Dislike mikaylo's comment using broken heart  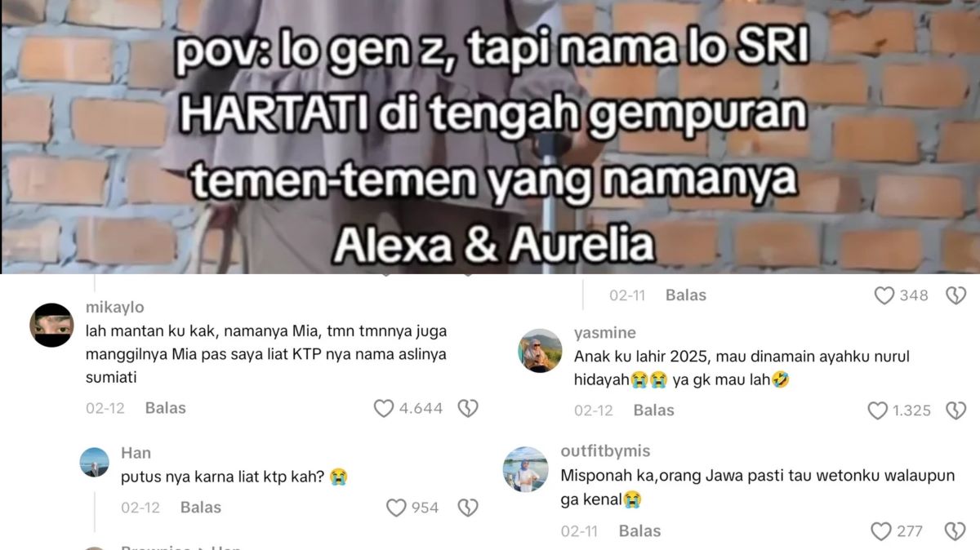tap(467, 408)
